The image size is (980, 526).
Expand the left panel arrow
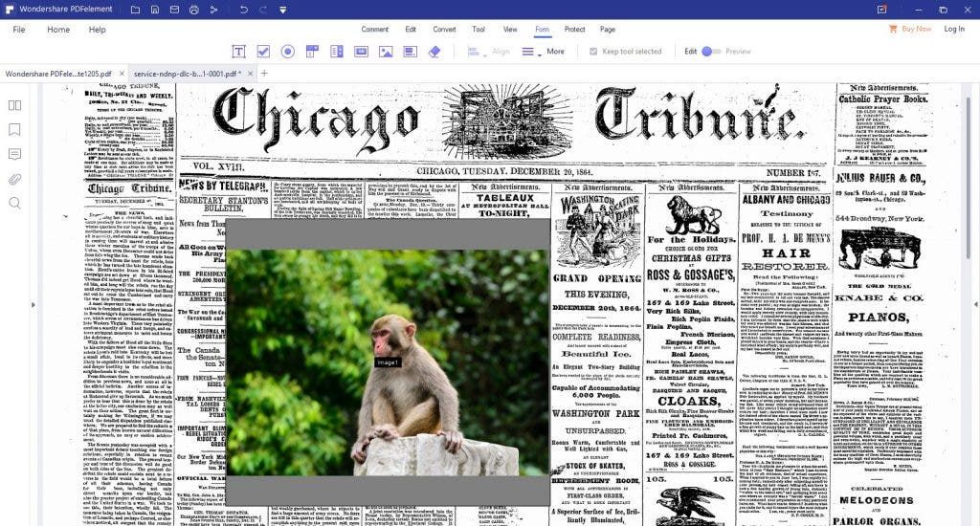point(33,305)
